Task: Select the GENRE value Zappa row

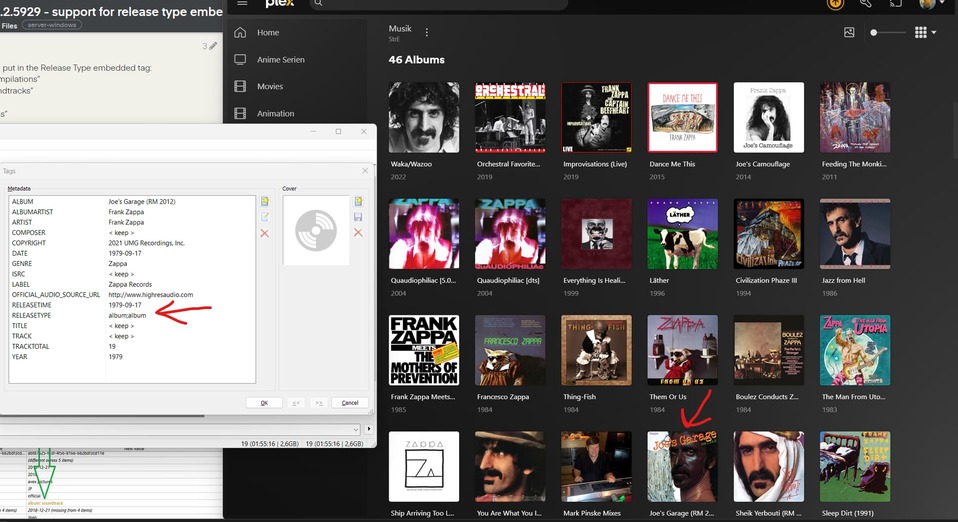Action: point(132,263)
